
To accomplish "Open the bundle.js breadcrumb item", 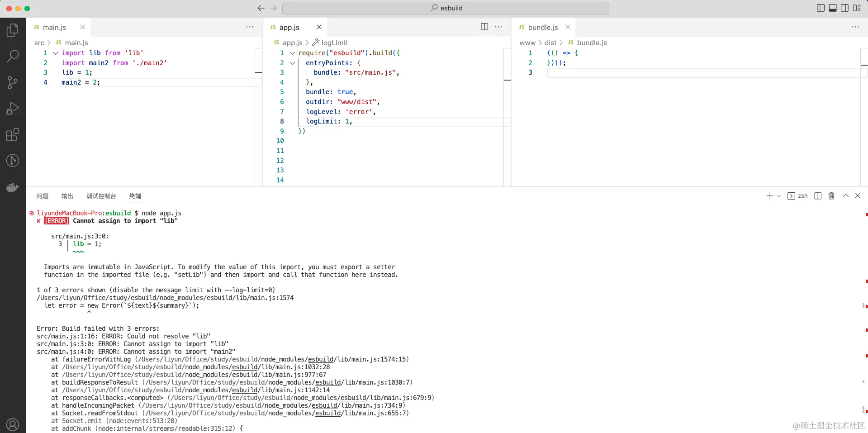I will click(x=588, y=43).
